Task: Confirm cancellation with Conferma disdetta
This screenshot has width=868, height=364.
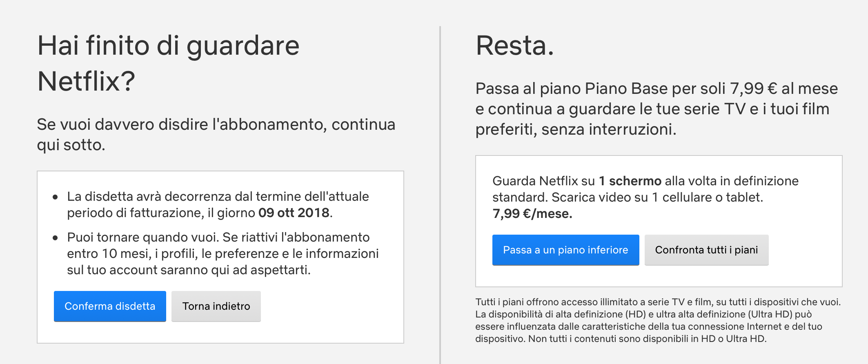Action: 110,306
